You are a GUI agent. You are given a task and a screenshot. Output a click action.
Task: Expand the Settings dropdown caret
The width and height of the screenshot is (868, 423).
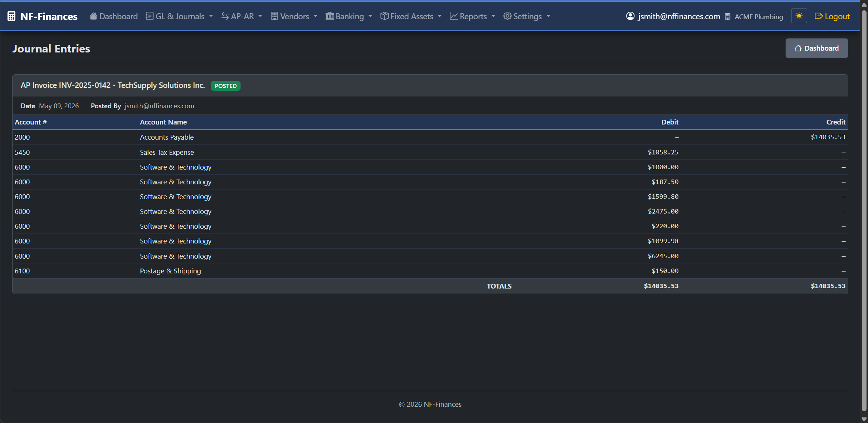pos(548,16)
